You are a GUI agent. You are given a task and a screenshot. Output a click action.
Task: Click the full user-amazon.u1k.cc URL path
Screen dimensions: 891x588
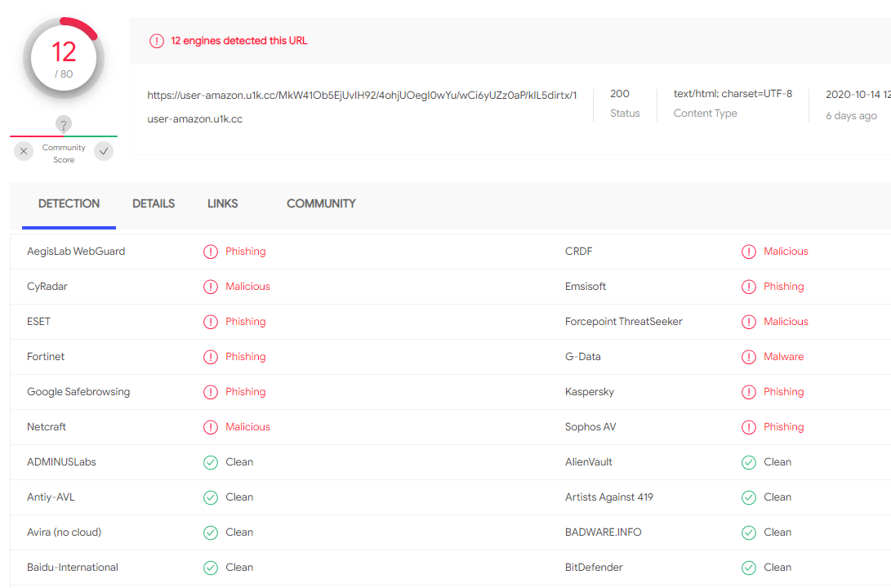click(x=362, y=95)
